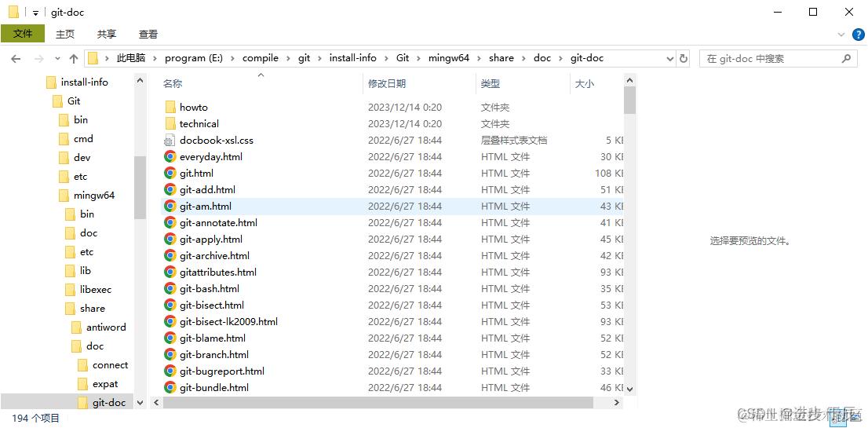The width and height of the screenshot is (868, 428).
Task: Click file list vertical scroll-down arrow
Action: [x=629, y=390]
